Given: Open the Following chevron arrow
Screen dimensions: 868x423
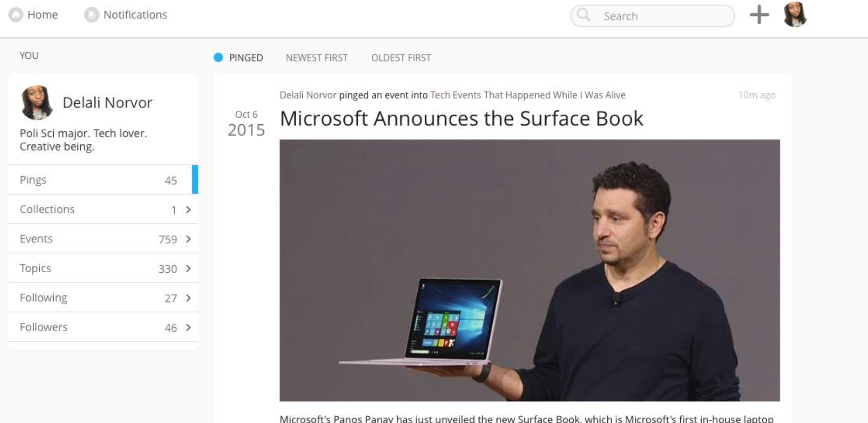Looking at the screenshot, I should [188, 298].
